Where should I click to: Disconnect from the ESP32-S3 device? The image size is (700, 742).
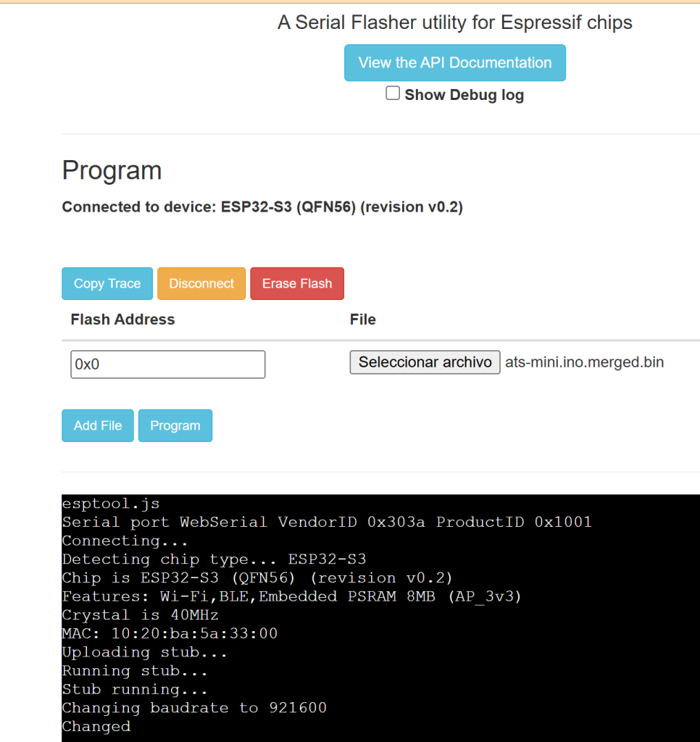pos(201,283)
